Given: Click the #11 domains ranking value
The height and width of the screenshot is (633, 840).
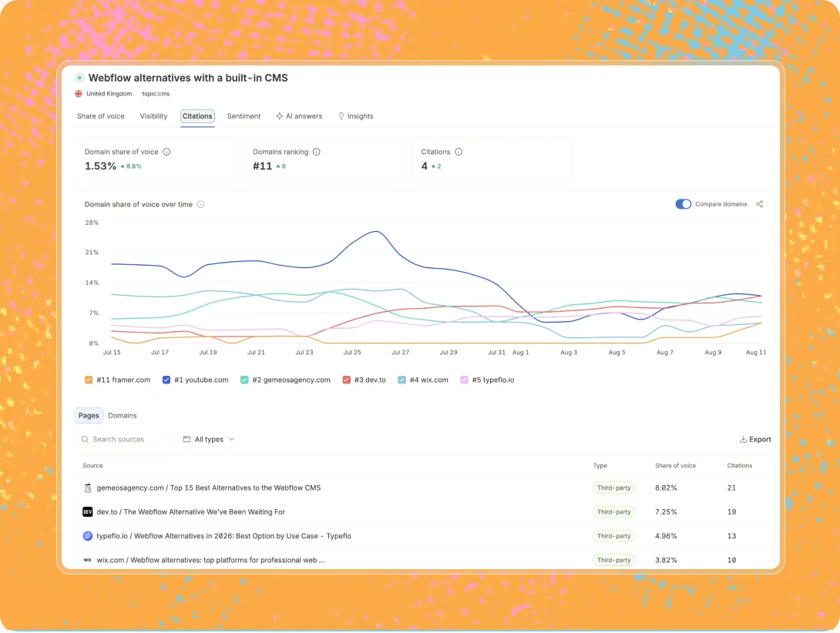Looking at the screenshot, I should pos(263,166).
